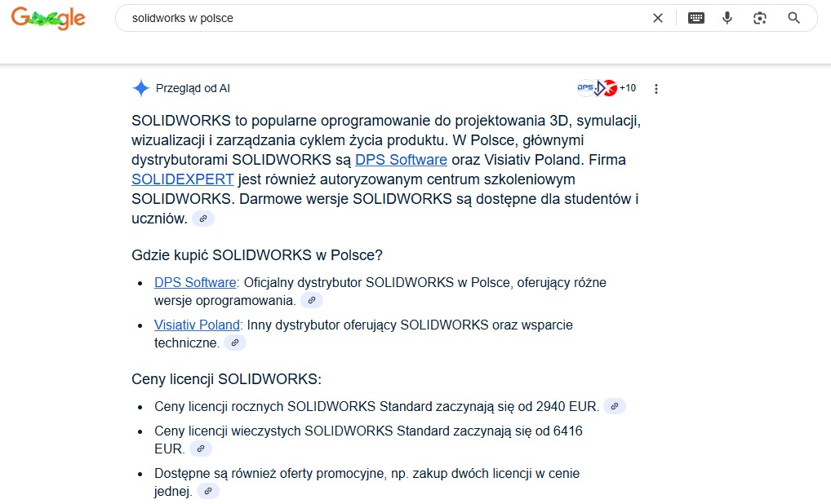Open the Visiativ Poland link
This screenshot has width=831, height=504.
pos(198,325)
